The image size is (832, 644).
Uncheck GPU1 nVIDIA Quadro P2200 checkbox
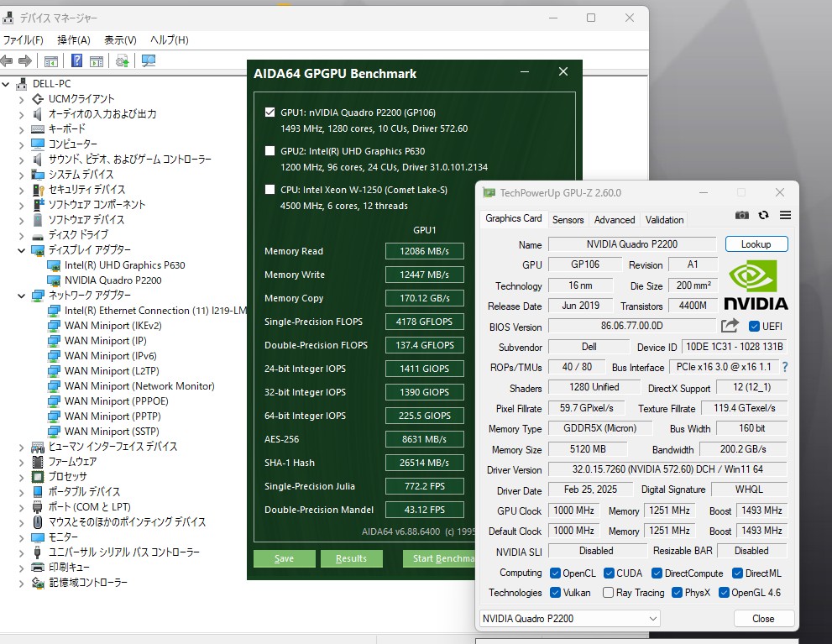click(x=270, y=113)
